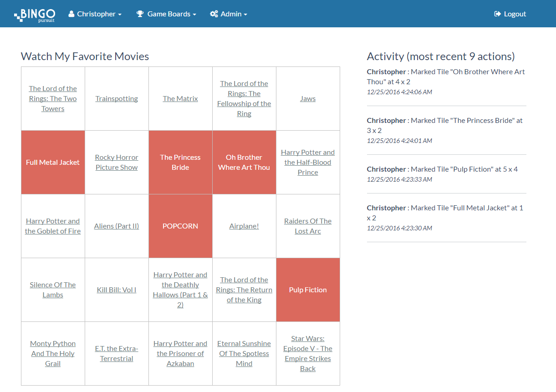Toggle the Pulp Fiction marked tile

point(308,290)
